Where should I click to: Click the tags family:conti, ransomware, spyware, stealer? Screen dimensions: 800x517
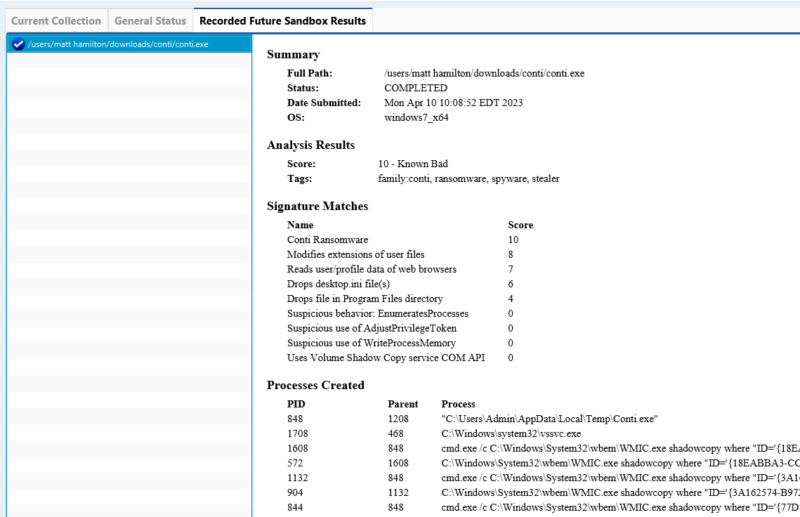[x=468, y=179]
